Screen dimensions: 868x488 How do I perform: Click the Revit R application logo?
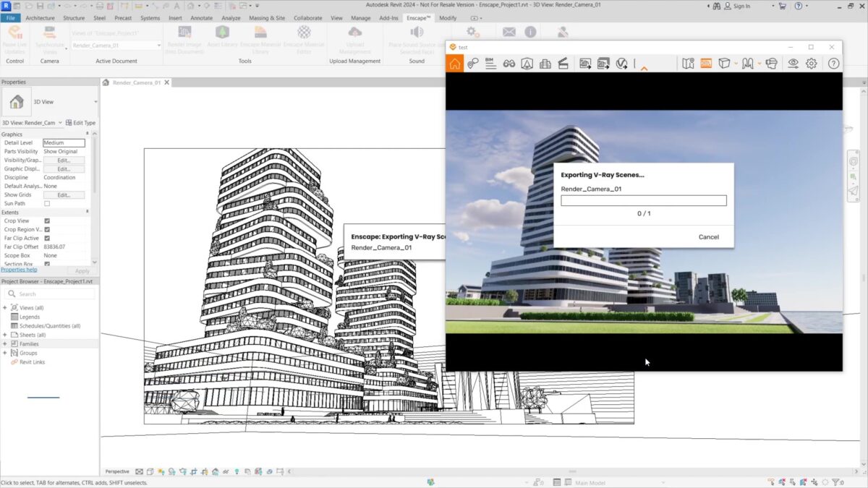pyautogui.click(x=7, y=6)
